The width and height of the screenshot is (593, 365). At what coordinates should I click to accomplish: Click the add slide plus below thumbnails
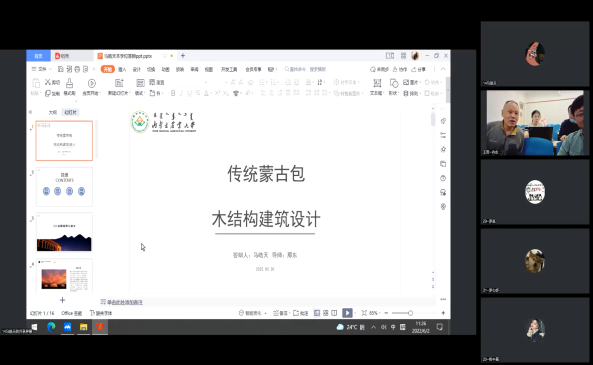tap(62, 300)
